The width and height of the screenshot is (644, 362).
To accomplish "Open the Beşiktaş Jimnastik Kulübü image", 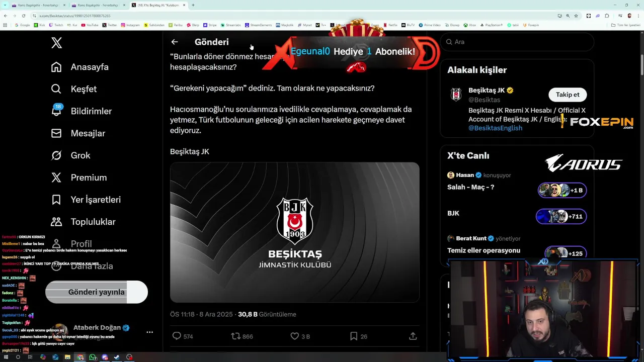I will 295,232.
